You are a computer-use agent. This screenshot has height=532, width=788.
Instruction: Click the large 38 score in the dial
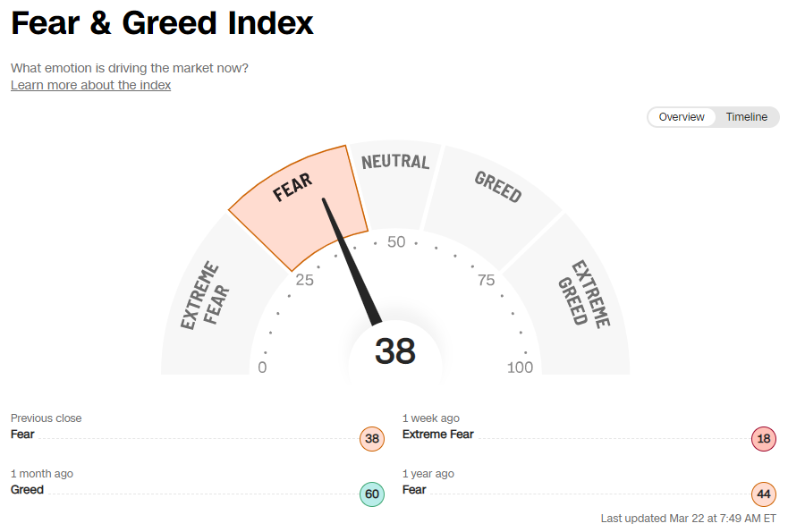[x=394, y=350]
